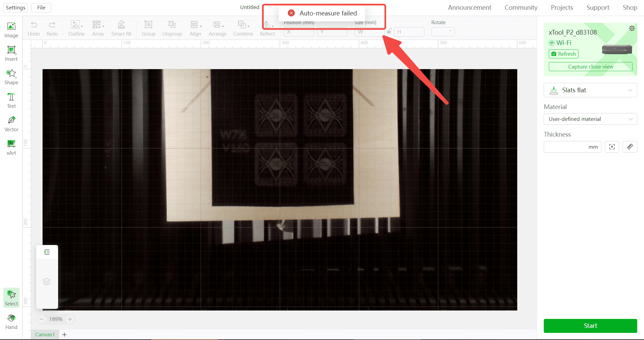Click the Group objects icon
Image resolution: width=644 pixels, height=340 pixels.
click(149, 29)
